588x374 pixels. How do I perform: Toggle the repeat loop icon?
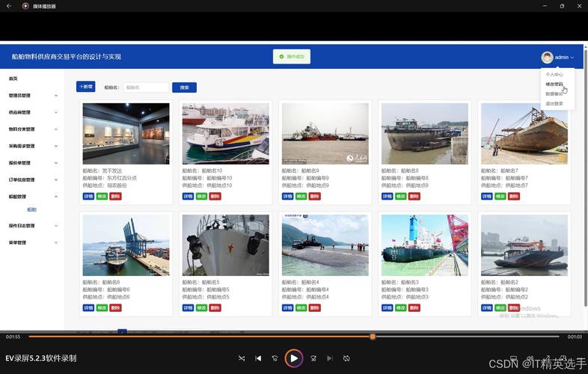point(346,358)
